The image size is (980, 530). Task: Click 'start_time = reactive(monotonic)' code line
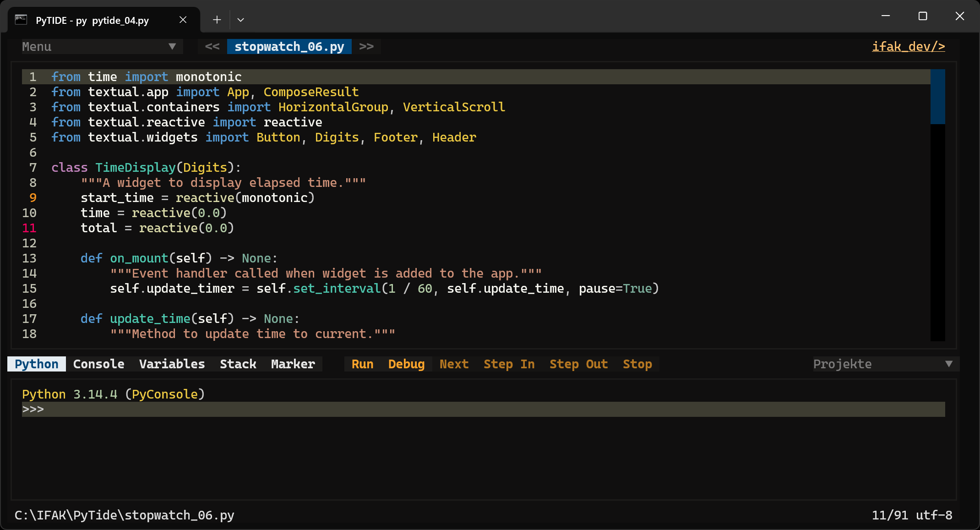(x=197, y=197)
